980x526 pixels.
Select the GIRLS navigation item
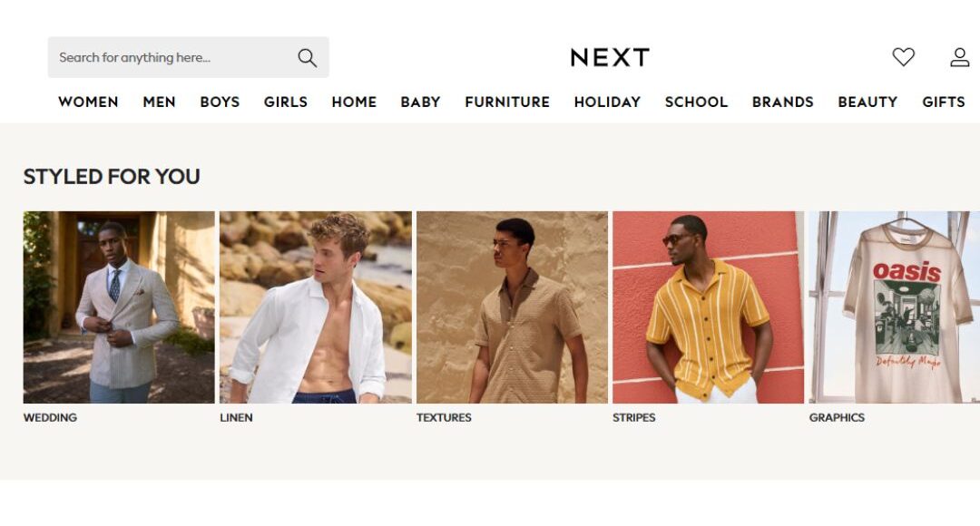[285, 102]
